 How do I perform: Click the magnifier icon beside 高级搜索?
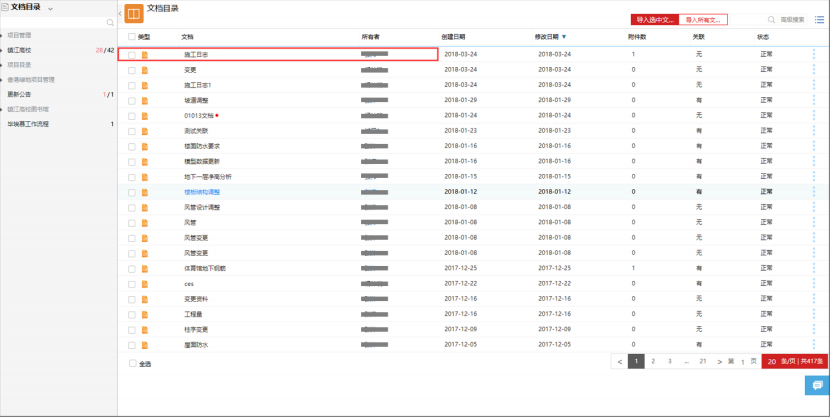[772, 20]
